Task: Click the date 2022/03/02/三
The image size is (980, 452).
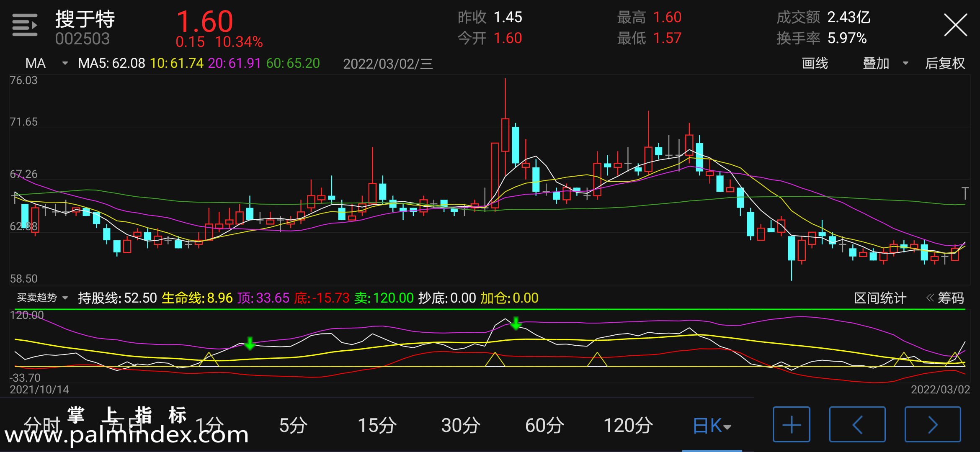Action: [388, 64]
